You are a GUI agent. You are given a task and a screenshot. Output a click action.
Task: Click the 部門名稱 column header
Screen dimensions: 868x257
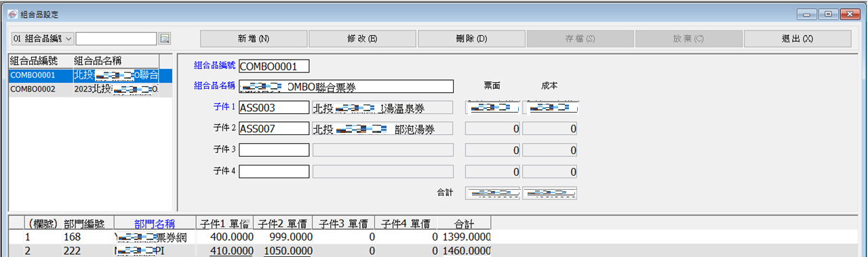pos(155,224)
